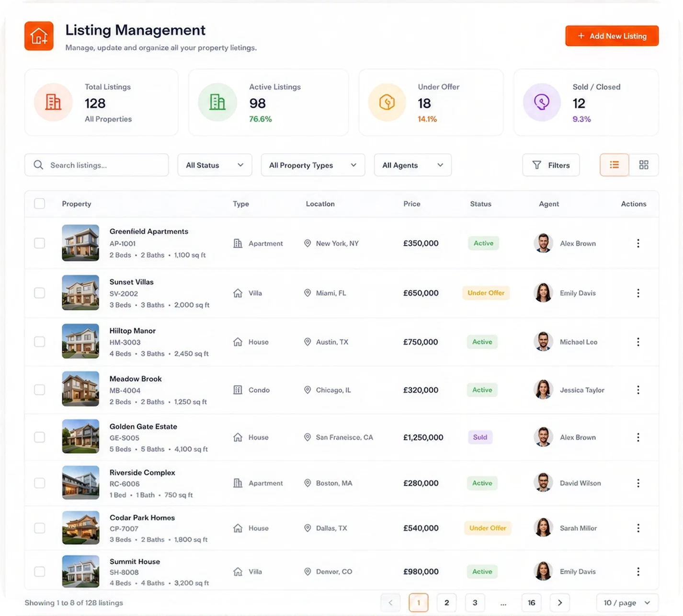Click the Riverside Complex listing name
This screenshot has width=683, height=616.
coord(142,472)
